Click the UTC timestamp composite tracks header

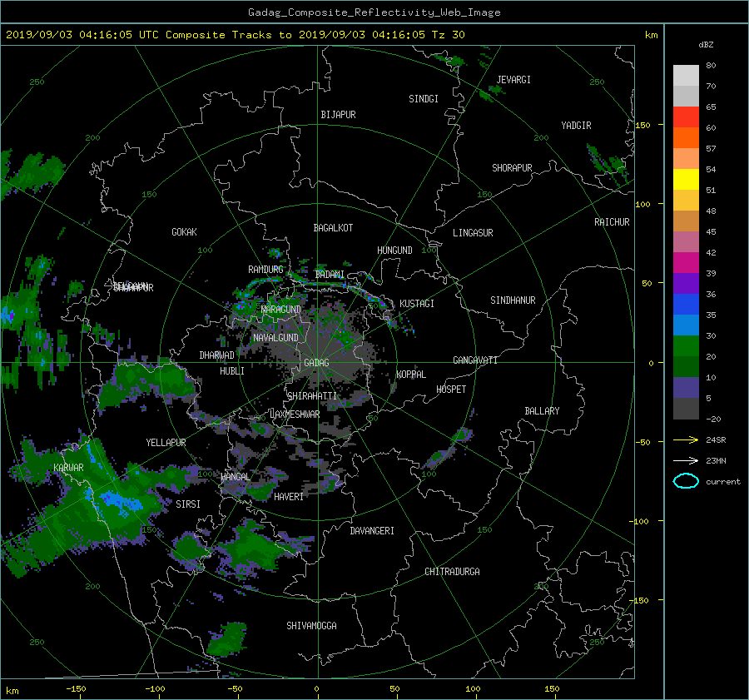[x=235, y=35]
